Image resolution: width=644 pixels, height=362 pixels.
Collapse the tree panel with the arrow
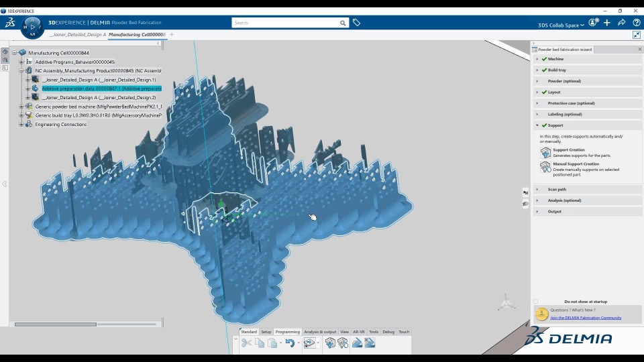coord(158,43)
